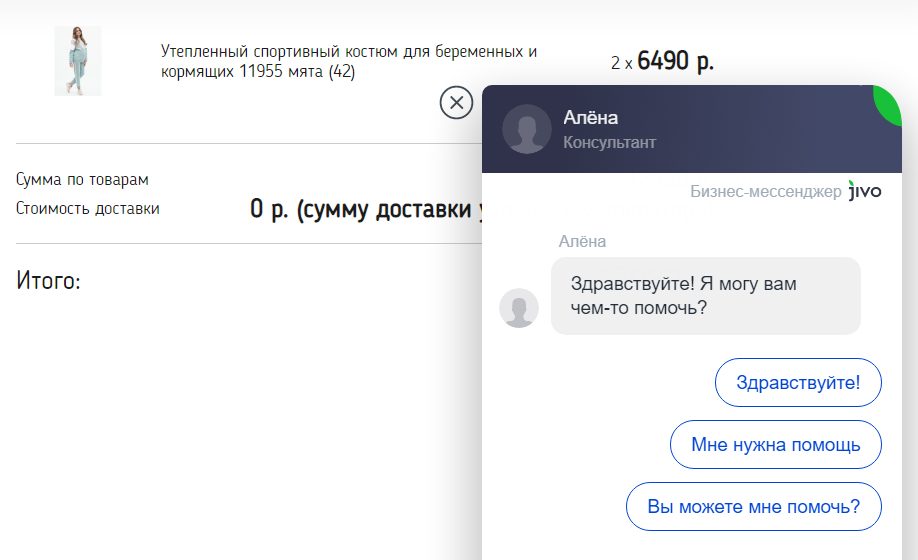Select the "Вы можете мне помочь?" reply
Viewport: 918px width, 560px height.
point(753,506)
